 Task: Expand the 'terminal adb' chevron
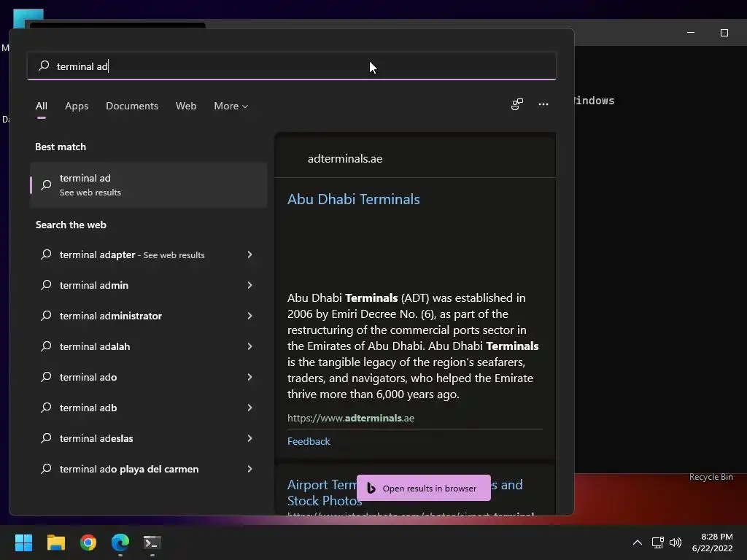tap(250, 408)
